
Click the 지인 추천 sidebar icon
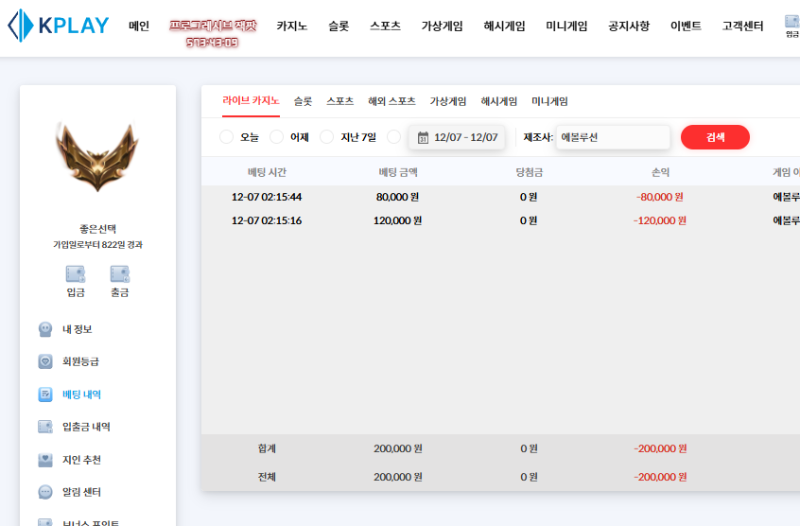click(45, 460)
